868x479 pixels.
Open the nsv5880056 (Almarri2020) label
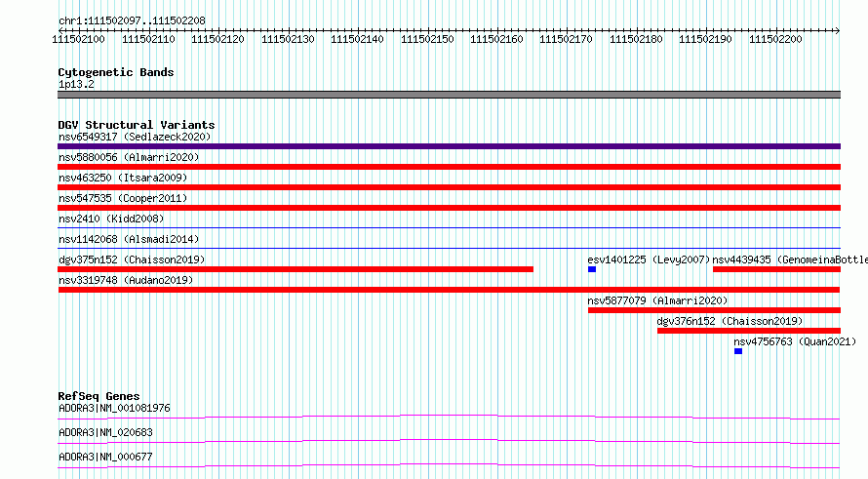coord(129,157)
